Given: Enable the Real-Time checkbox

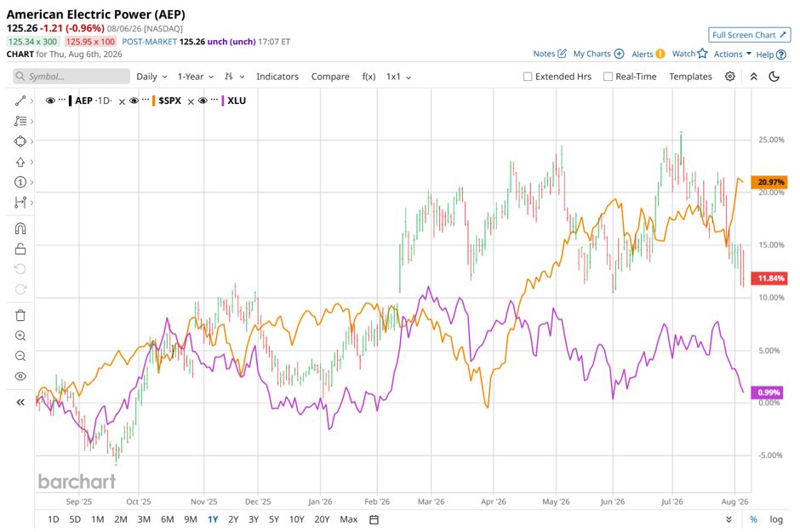Looking at the screenshot, I should pyautogui.click(x=608, y=77).
